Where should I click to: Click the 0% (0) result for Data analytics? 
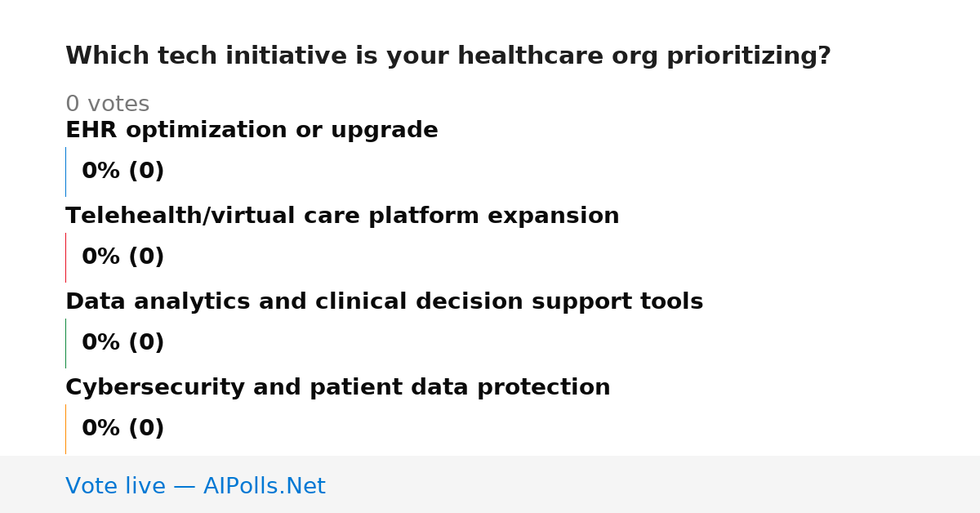[x=122, y=343]
